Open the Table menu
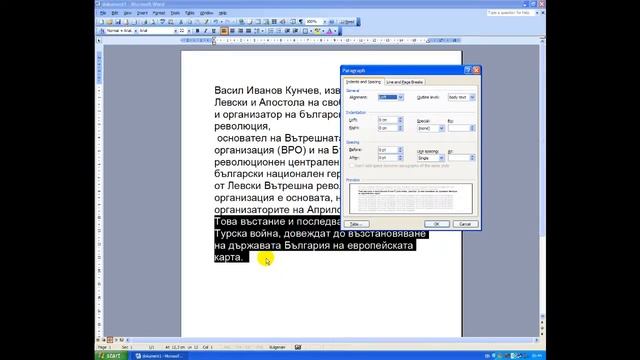This screenshot has width=640, height=360. click(x=190, y=13)
